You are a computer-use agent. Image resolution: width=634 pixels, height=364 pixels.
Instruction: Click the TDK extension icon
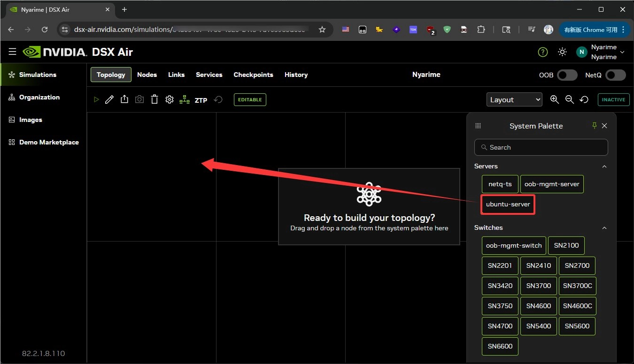413,30
